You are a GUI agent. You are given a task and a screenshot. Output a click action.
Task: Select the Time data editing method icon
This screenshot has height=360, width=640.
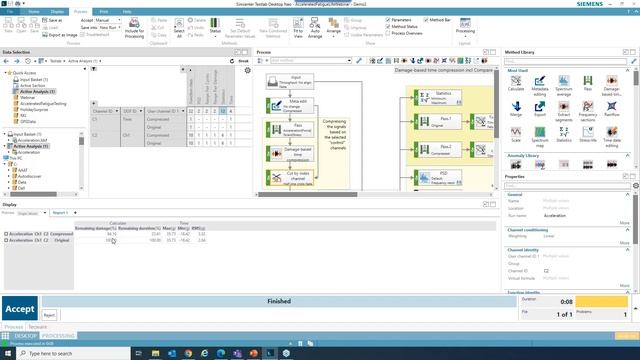tap(611, 137)
